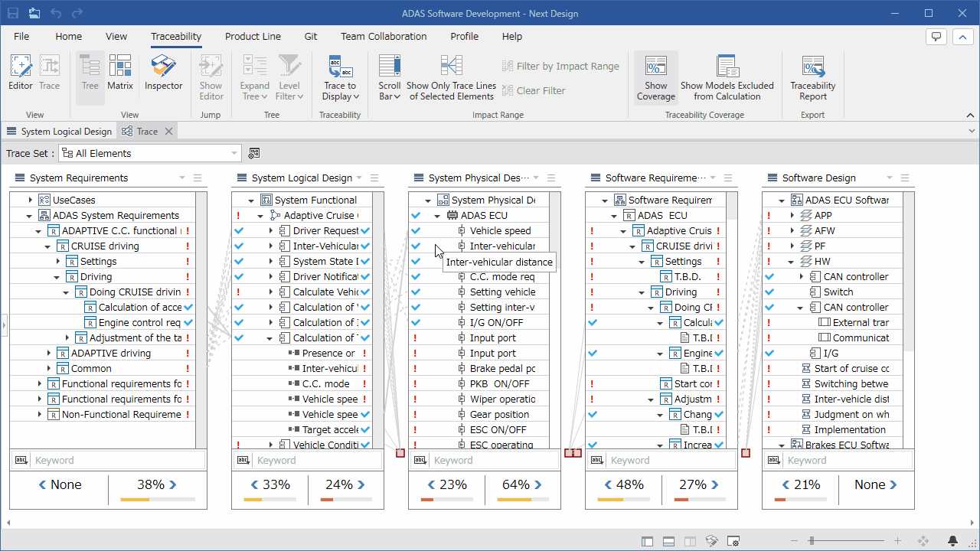The image size is (980, 551).
Task: Toggle Show Coverage button
Action: [x=656, y=77]
